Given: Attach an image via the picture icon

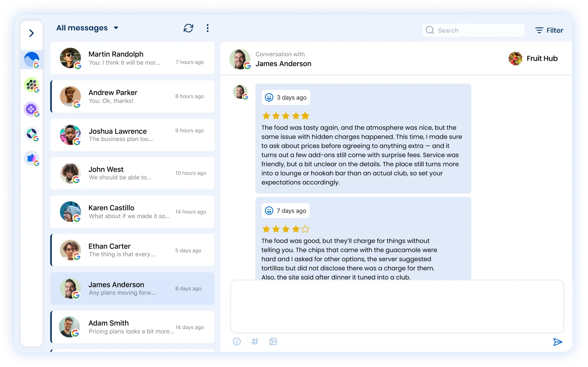Looking at the screenshot, I should coord(273,341).
